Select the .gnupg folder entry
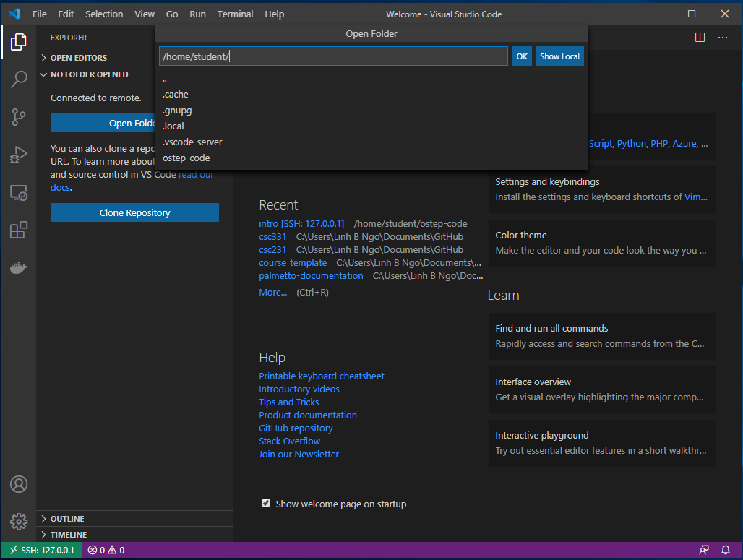The width and height of the screenshot is (743, 560). point(371,111)
